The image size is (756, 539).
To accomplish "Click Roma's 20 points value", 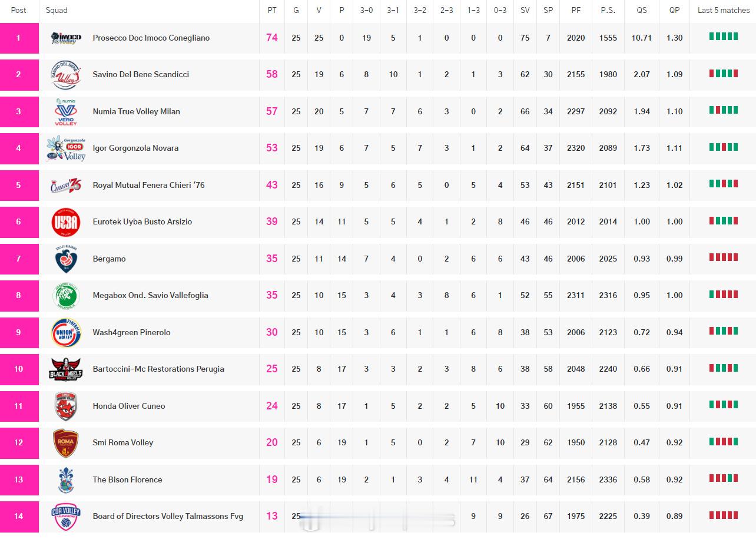I will pos(271,442).
